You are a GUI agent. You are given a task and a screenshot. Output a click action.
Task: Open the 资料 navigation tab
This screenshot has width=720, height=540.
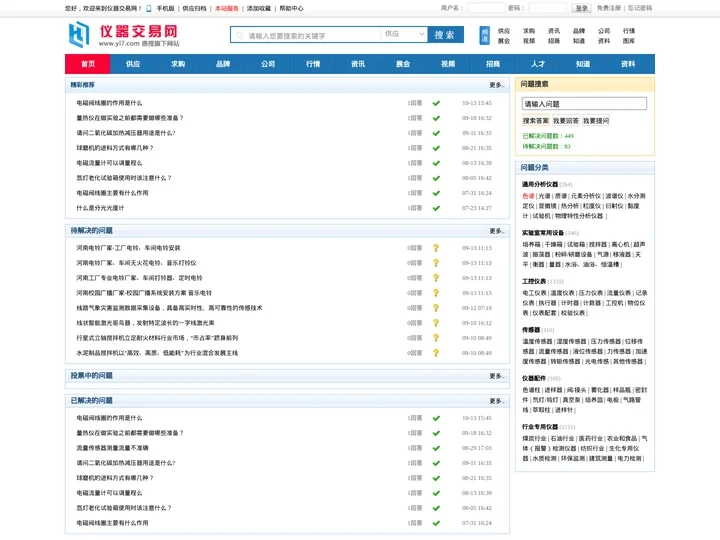tap(628, 64)
